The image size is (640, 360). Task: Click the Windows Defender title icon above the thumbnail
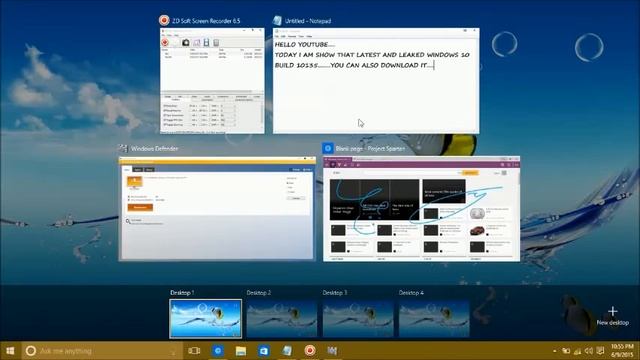click(x=123, y=148)
